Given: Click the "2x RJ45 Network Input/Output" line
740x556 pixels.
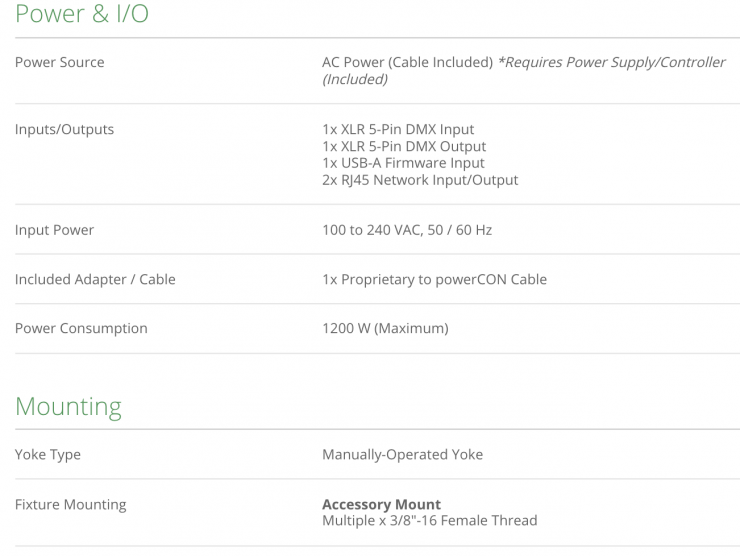Looking at the screenshot, I should tap(420, 180).
